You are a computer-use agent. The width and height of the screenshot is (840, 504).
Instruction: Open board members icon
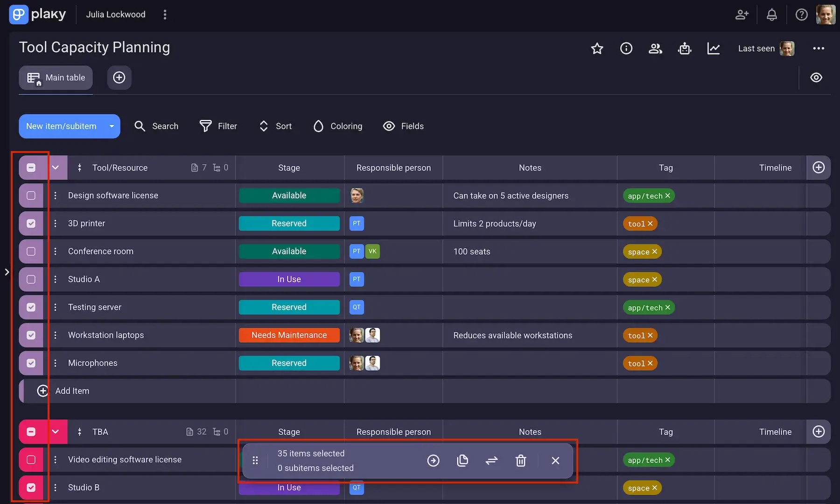655,48
